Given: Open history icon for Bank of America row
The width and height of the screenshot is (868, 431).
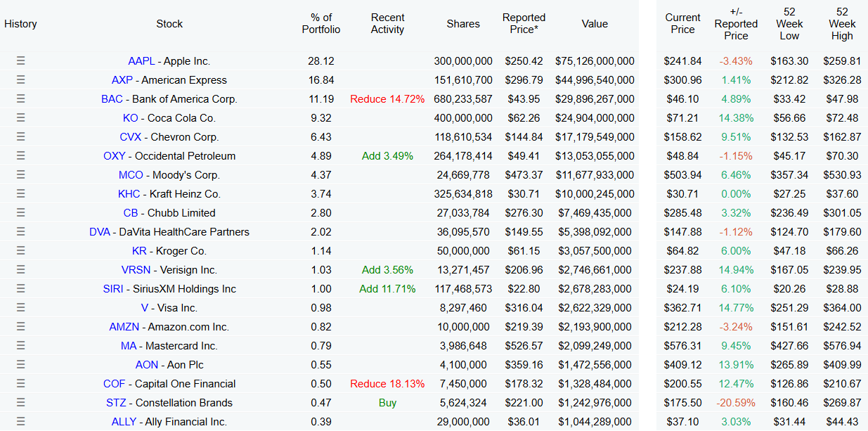Looking at the screenshot, I should pyautogui.click(x=20, y=99).
